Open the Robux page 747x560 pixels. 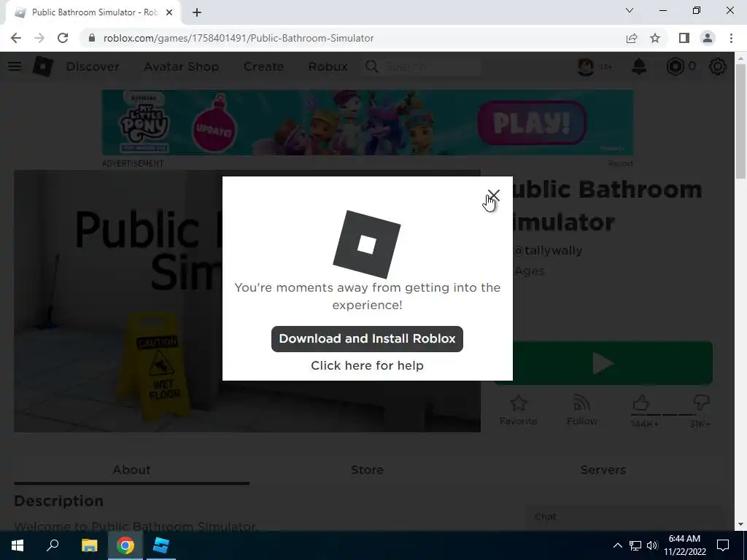pos(328,66)
